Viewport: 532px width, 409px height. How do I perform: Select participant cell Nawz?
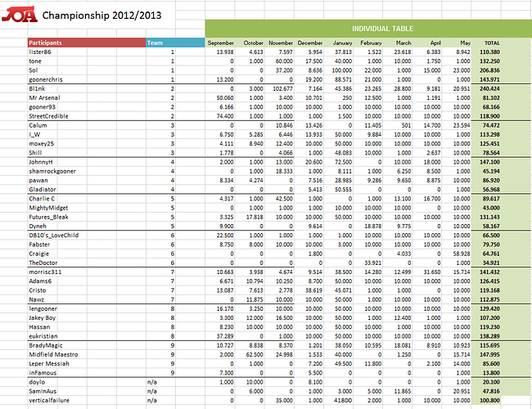tap(36, 299)
